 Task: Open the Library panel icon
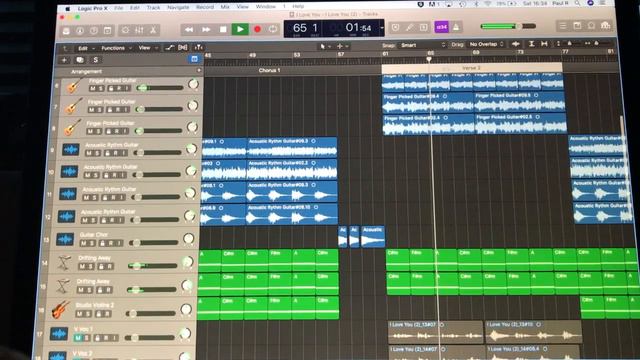point(66,31)
